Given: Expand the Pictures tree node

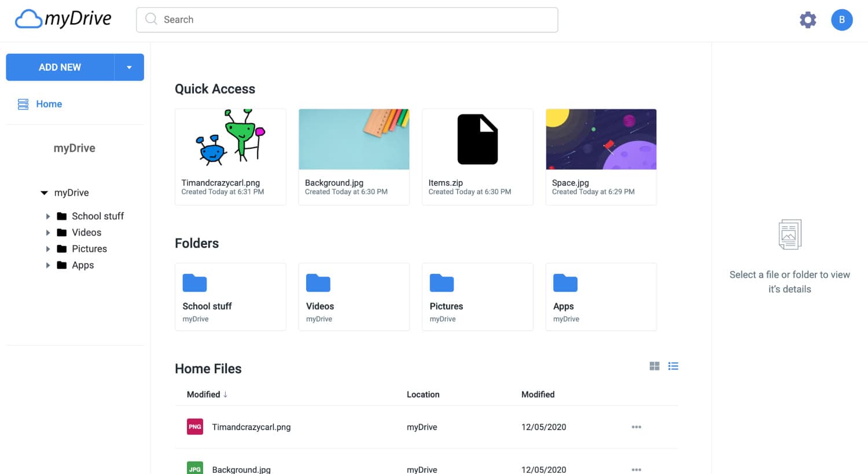Looking at the screenshot, I should point(48,249).
